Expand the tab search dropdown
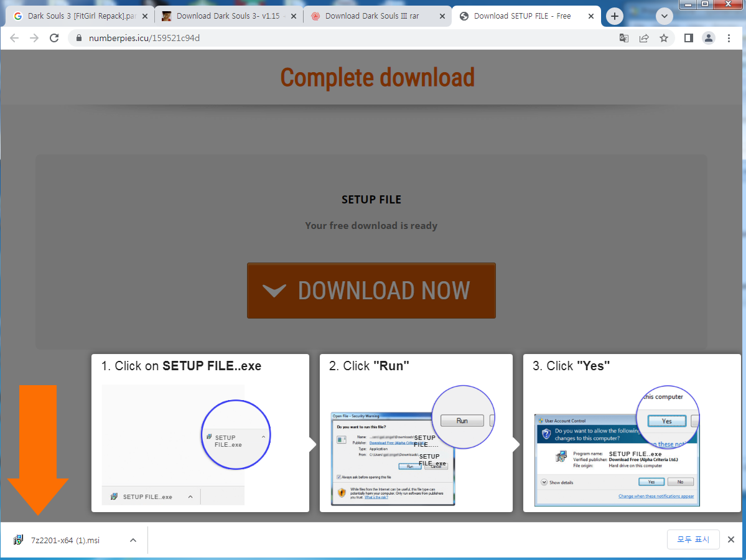Viewport: 746px width, 560px height. (x=664, y=16)
